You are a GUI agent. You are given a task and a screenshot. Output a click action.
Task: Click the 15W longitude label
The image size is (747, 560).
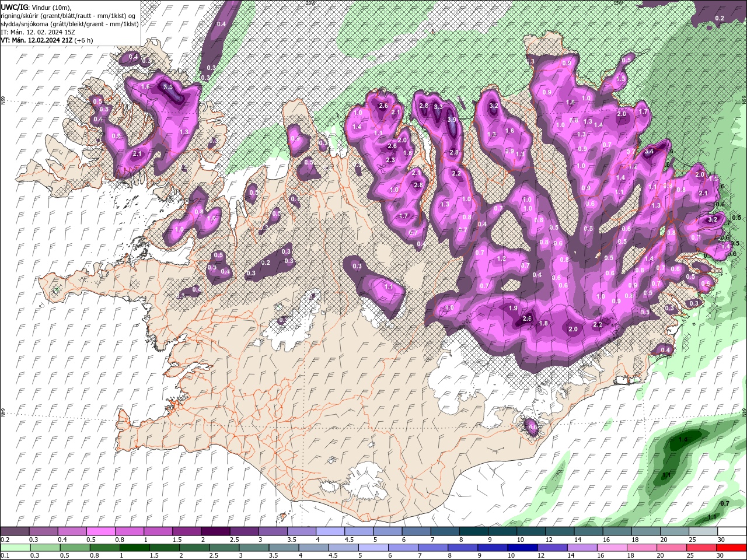click(x=619, y=2)
